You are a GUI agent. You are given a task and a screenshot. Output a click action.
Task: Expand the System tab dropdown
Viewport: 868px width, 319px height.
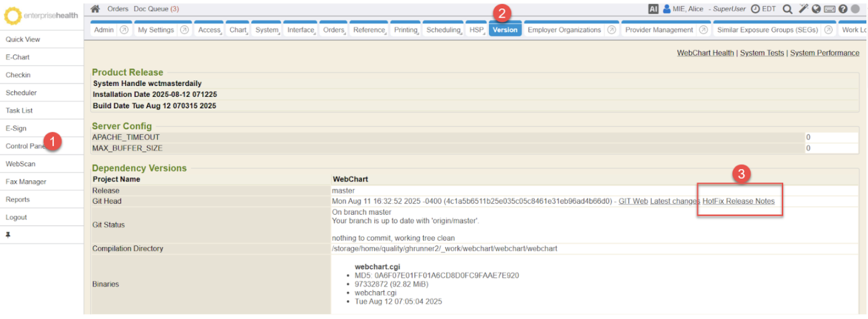267,30
